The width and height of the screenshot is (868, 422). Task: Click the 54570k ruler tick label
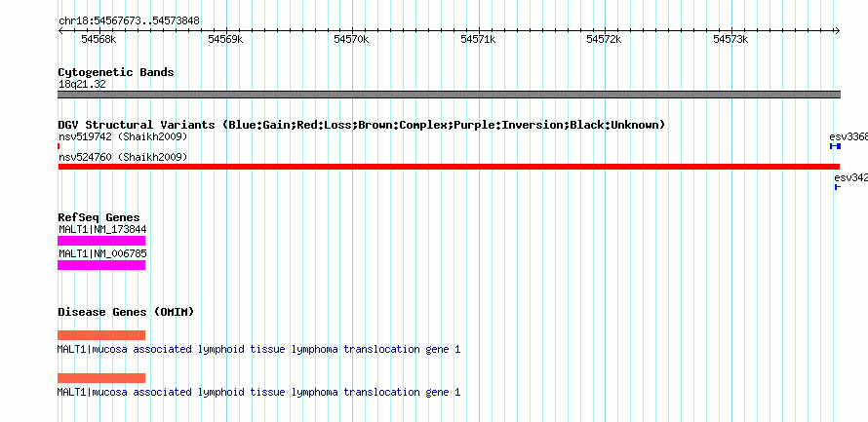click(x=351, y=39)
